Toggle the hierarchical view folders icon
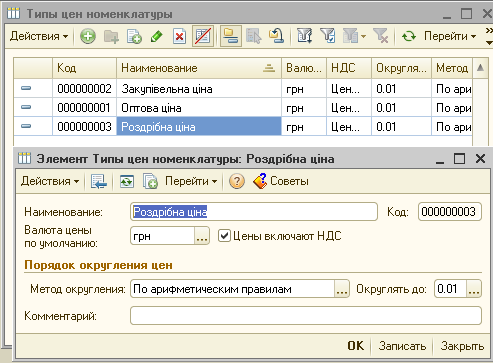This screenshot has width=493, height=363. 231,36
